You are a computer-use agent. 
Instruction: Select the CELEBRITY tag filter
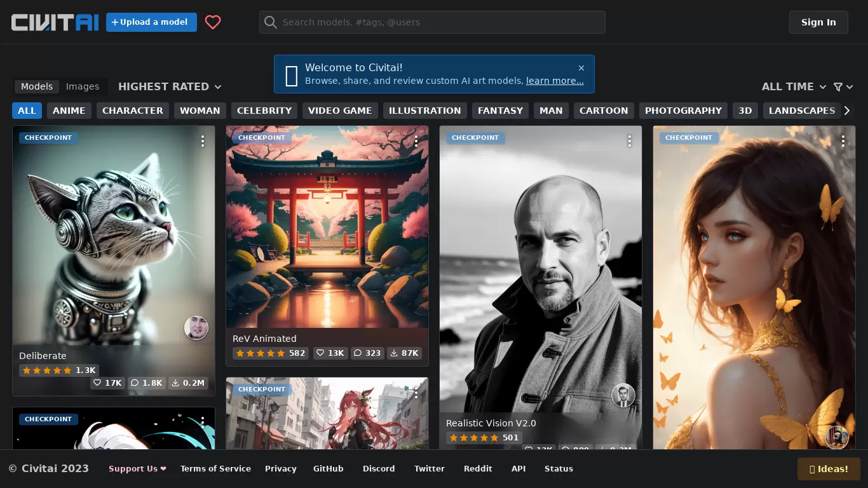[264, 111]
